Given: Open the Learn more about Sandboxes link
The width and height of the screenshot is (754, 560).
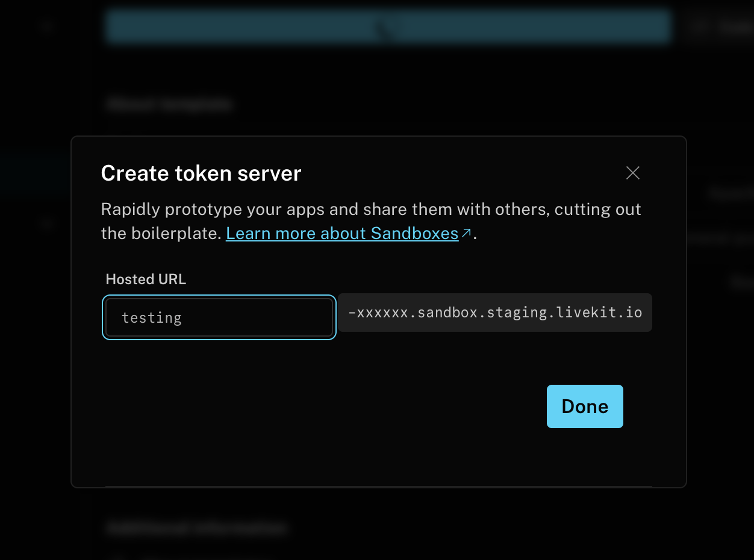Looking at the screenshot, I should click(x=341, y=234).
